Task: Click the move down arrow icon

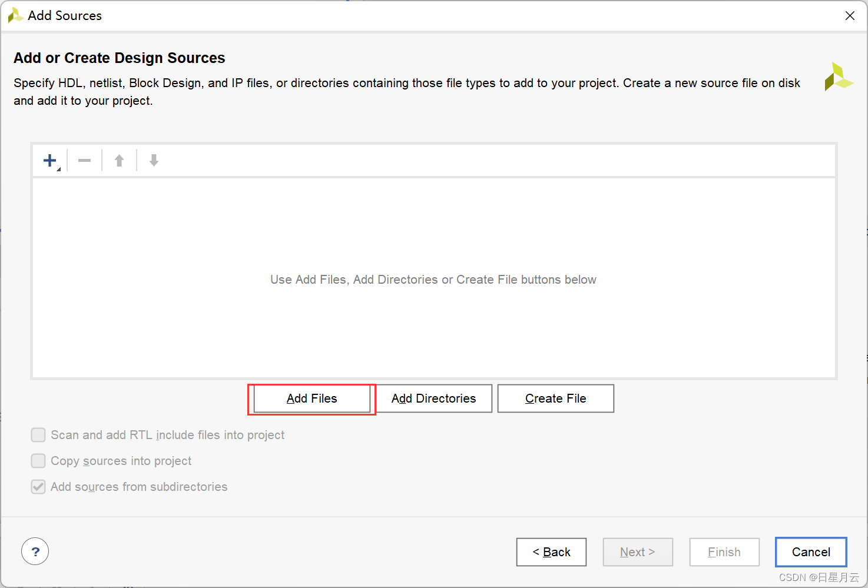Action: coord(154,161)
